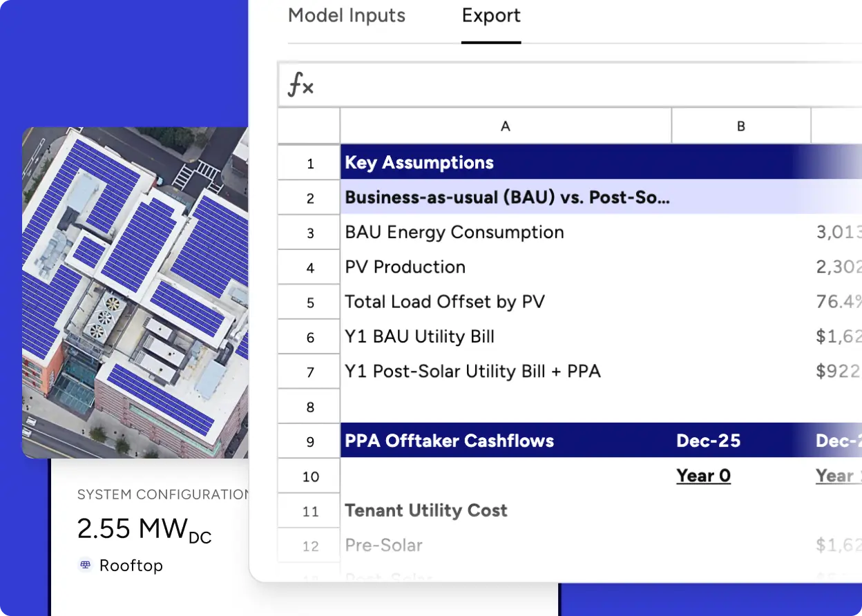
Task: Click the 2.55 MWDC system size
Action: click(x=144, y=530)
